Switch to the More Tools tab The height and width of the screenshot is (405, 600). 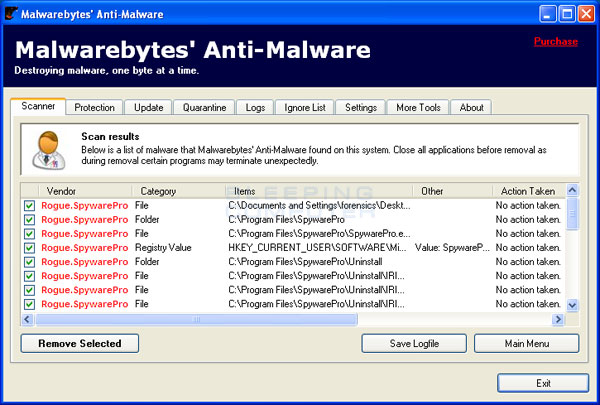pos(418,108)
